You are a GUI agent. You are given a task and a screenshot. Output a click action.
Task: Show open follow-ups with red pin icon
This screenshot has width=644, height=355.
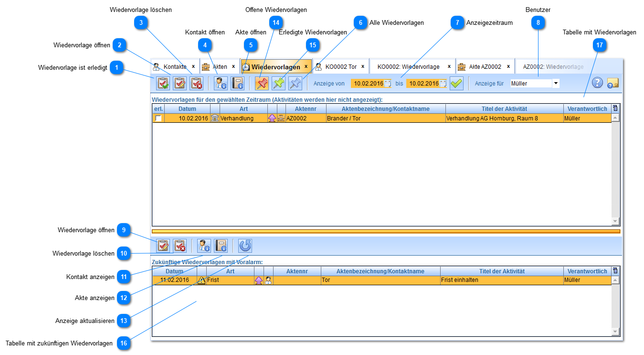click(x=262, y=83)
